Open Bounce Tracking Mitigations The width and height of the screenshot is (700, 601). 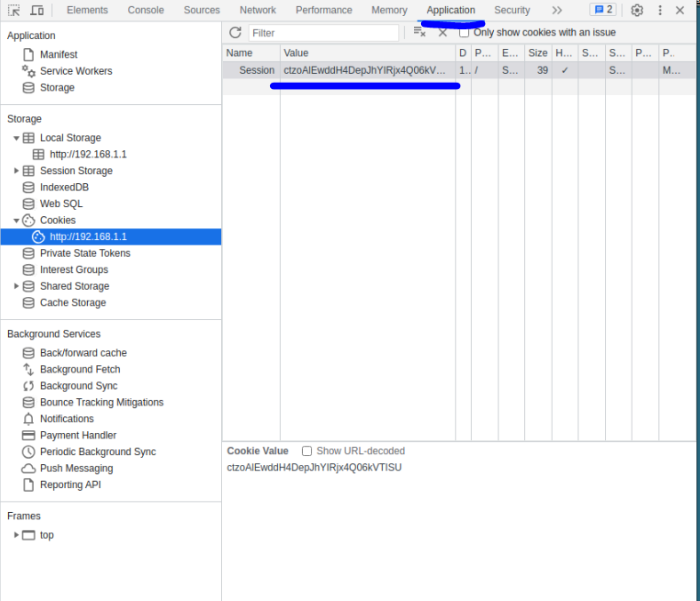101,403
